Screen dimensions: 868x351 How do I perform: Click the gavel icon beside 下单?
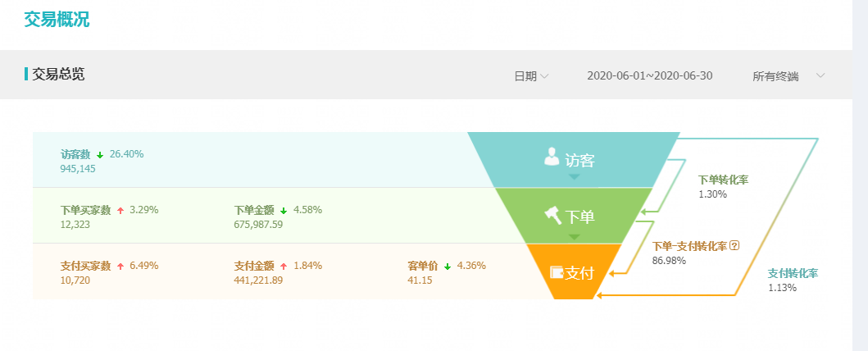coord(553,214)
